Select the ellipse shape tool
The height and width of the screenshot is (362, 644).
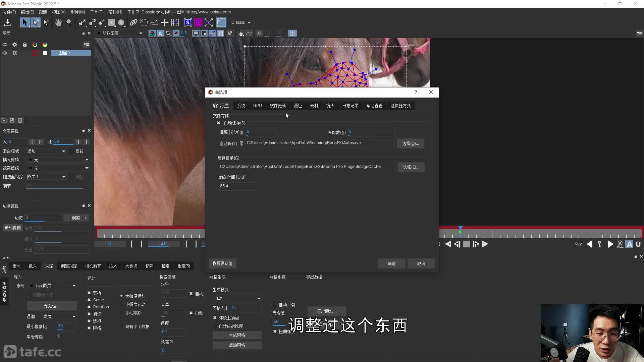pos(121,22)
